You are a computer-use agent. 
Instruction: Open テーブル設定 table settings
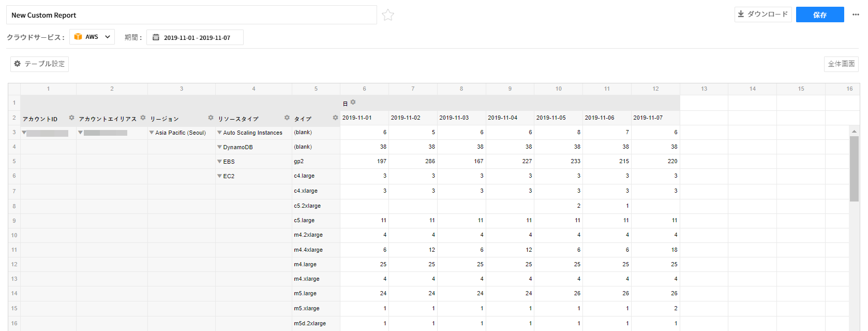pyautogui.click(x=39, y=64)
